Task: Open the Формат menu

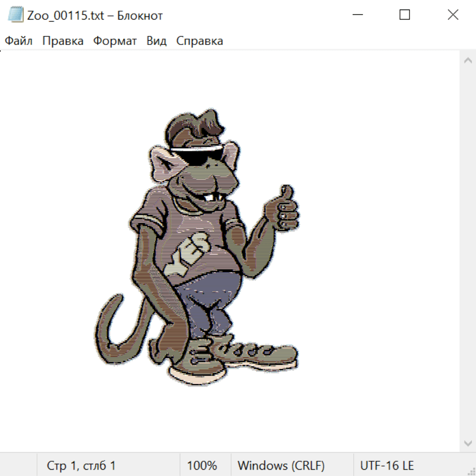Action: (115, 41)
